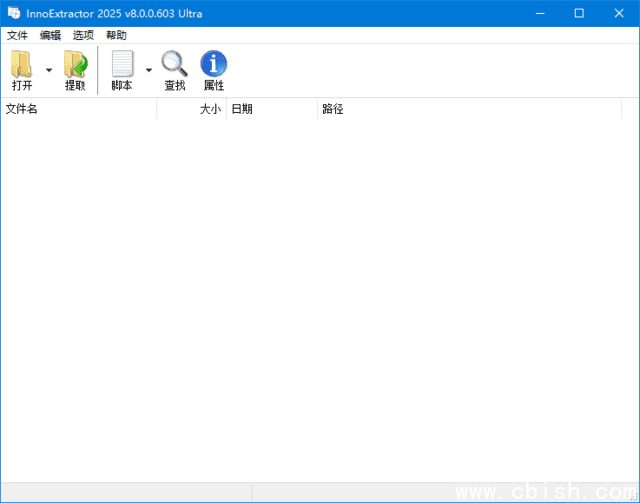The height and width of the screenshot is (503, 640).
Task: Sort by the 文件名 column header
Action: click(x=78, y=109)
